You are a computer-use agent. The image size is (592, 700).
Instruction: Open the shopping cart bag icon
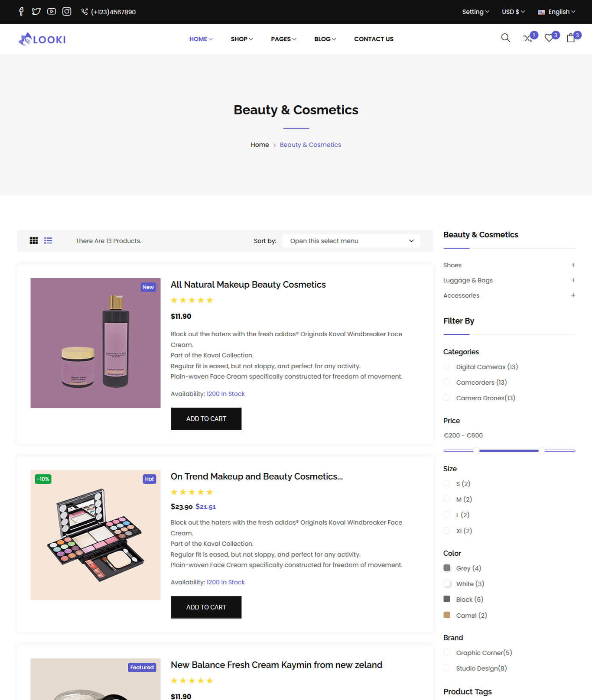(571, 38)
